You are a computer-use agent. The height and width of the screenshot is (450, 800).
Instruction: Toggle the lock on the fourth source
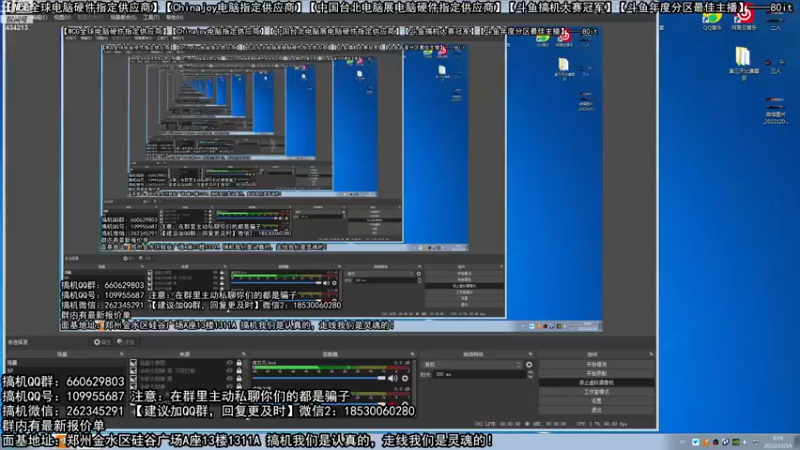point(239,387)
